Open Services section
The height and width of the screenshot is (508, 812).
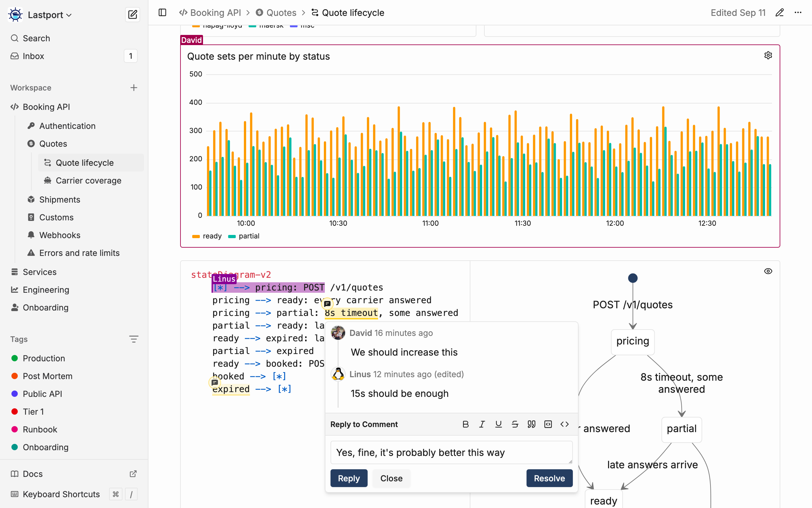click(x=74, y=272)
